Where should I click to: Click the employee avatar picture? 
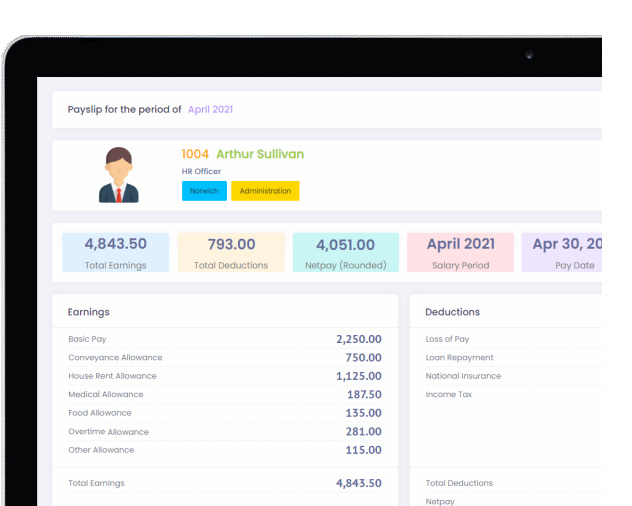(119, 175)
